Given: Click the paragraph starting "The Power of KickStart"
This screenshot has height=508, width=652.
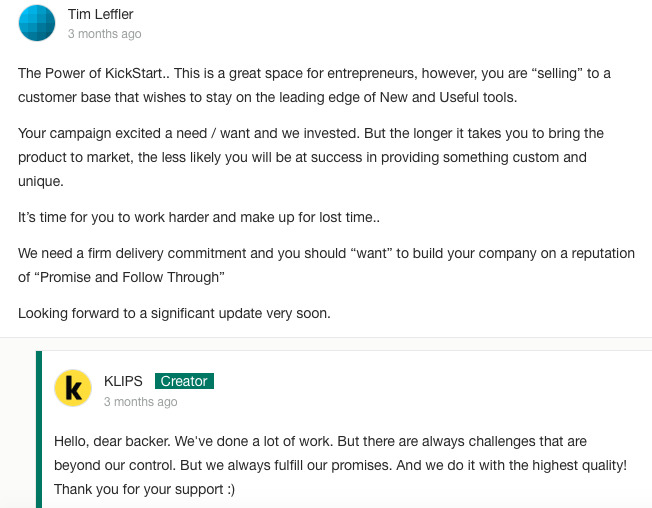Looking at the screenshot, I should pyautogui.click(x=313, y=85).
